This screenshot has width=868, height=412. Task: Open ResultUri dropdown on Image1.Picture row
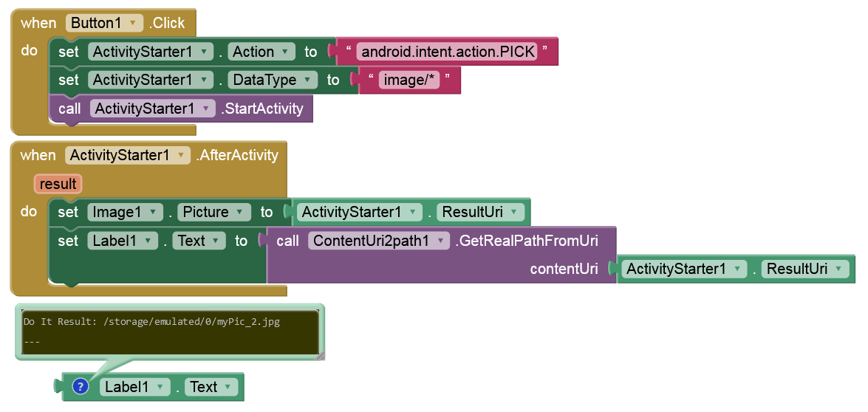(514, 213)
